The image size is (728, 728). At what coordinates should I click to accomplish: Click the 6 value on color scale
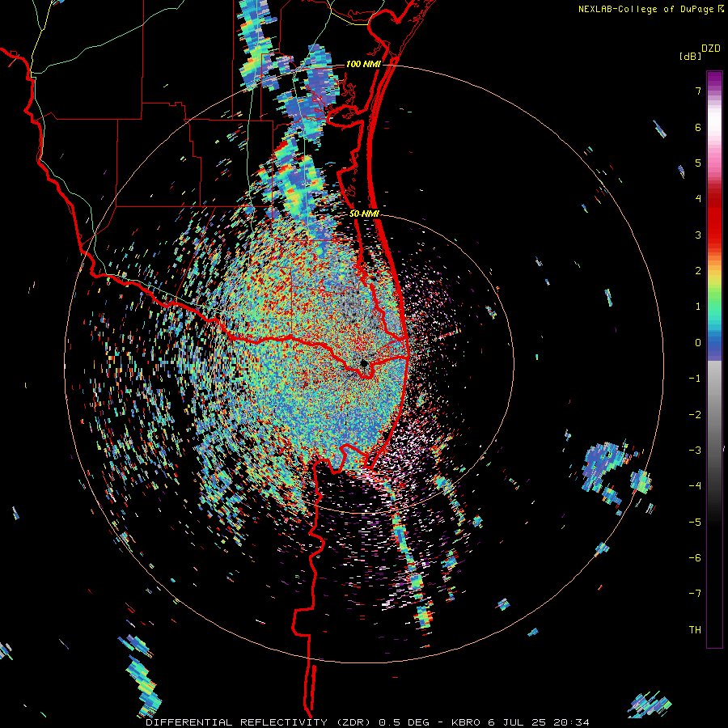(x=698, y=127)
